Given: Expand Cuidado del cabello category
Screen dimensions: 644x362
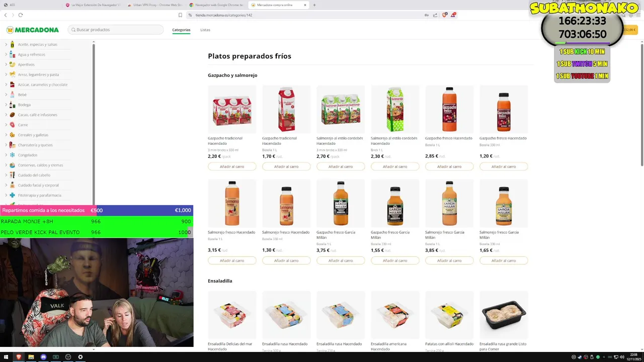Looking at the screenshot, I should (6, 175).
